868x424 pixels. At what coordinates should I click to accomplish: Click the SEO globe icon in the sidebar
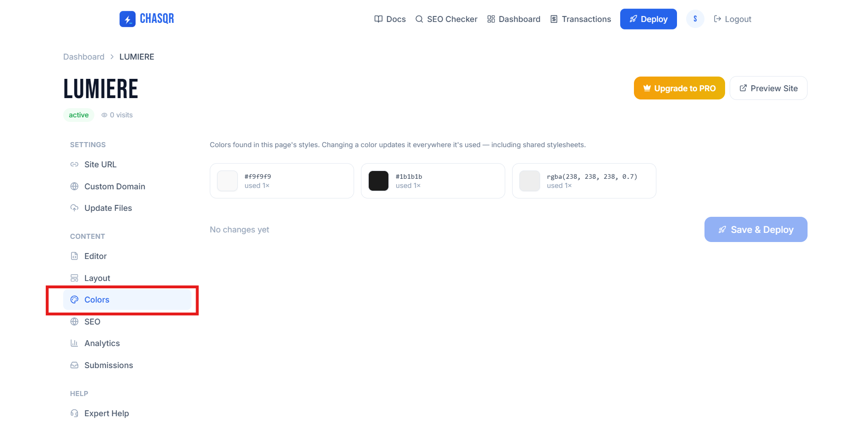[74, 321]
